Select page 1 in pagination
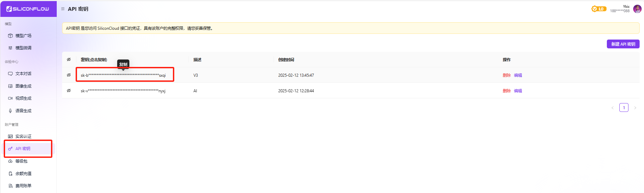The width and height of the screenshot is (644, 193). [624, 107]
